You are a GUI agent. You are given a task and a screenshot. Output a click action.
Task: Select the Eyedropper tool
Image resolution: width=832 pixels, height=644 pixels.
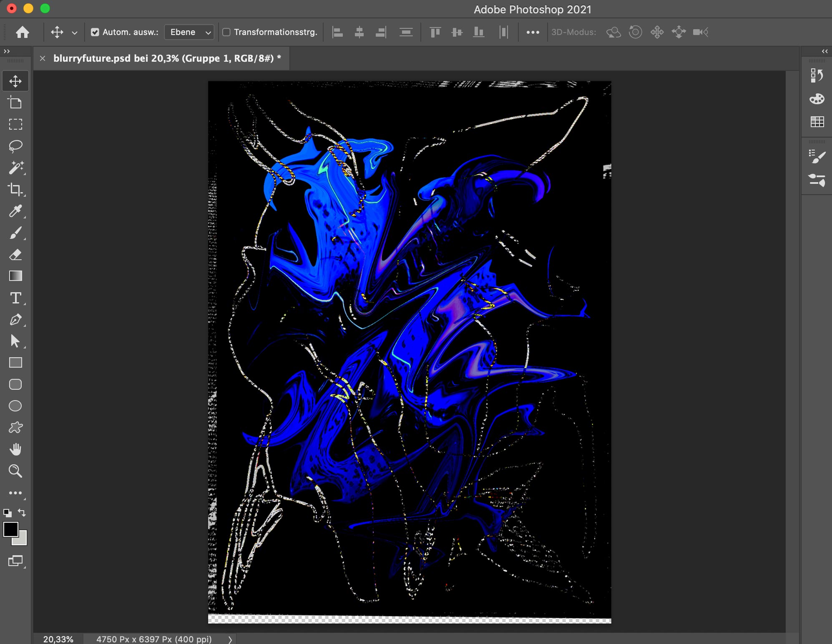[15, 211]
